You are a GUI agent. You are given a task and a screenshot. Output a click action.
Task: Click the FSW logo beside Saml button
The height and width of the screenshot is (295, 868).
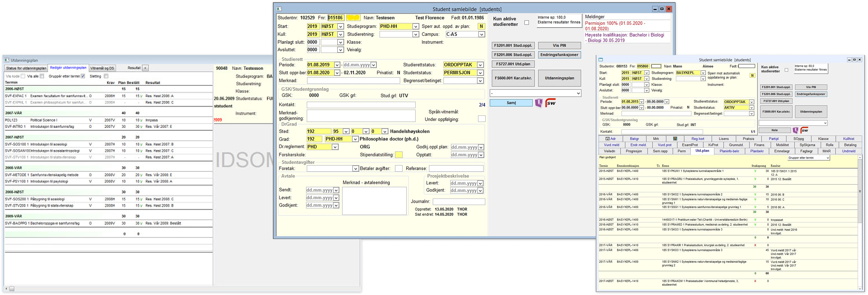[x=551, y=103]
